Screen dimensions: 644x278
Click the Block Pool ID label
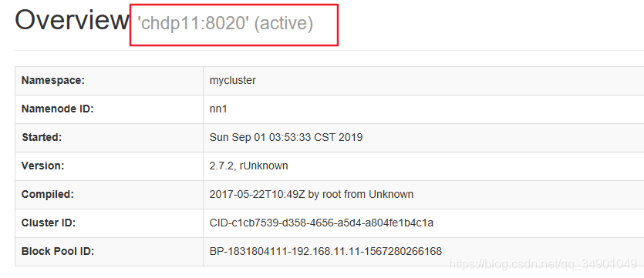click(x=58, y=251)
